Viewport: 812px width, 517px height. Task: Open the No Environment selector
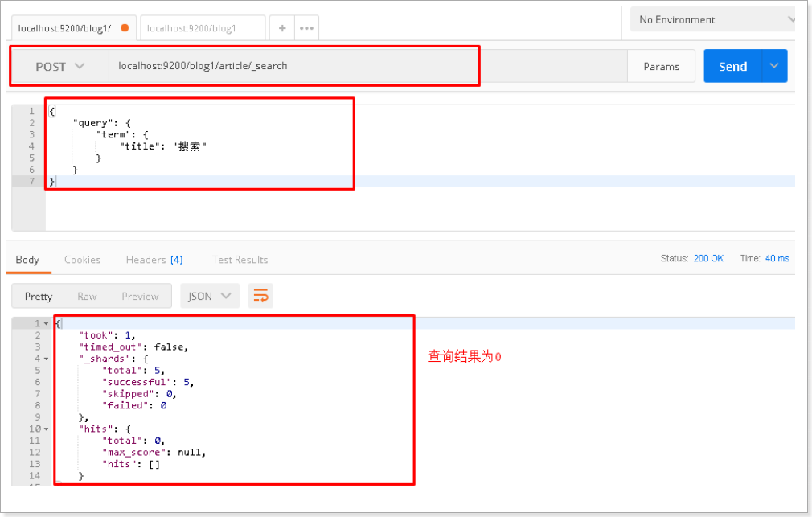(x=712, y=19)
